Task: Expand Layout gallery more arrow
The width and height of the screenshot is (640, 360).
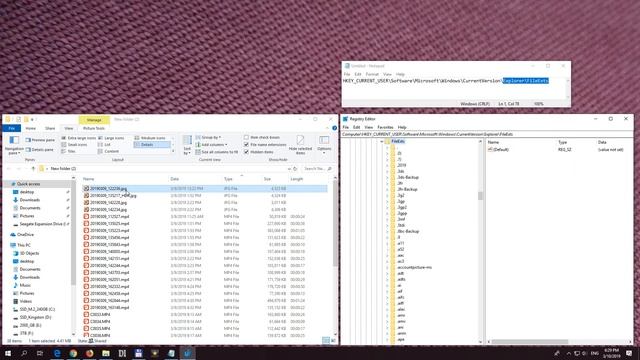Action: [173, 152]
